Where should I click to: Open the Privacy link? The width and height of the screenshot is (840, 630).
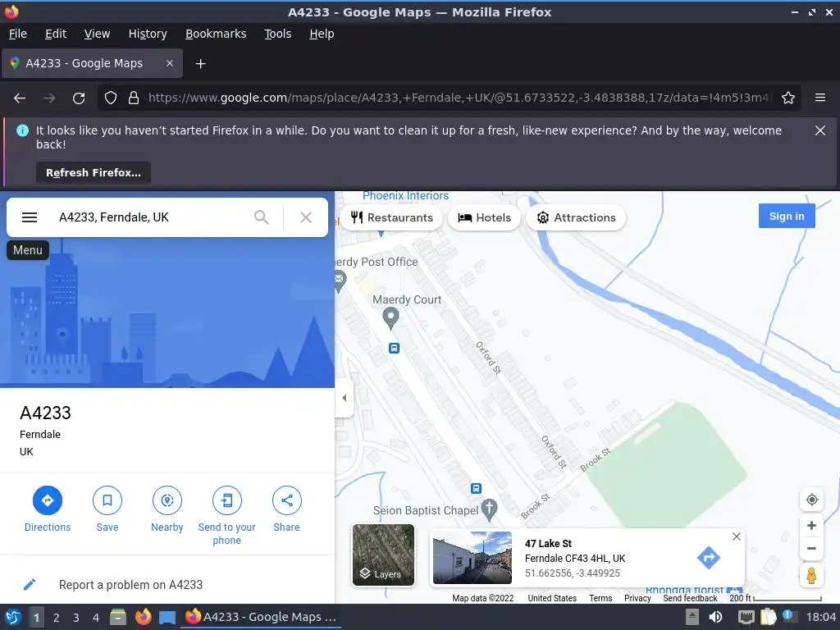tap(637, 598)
